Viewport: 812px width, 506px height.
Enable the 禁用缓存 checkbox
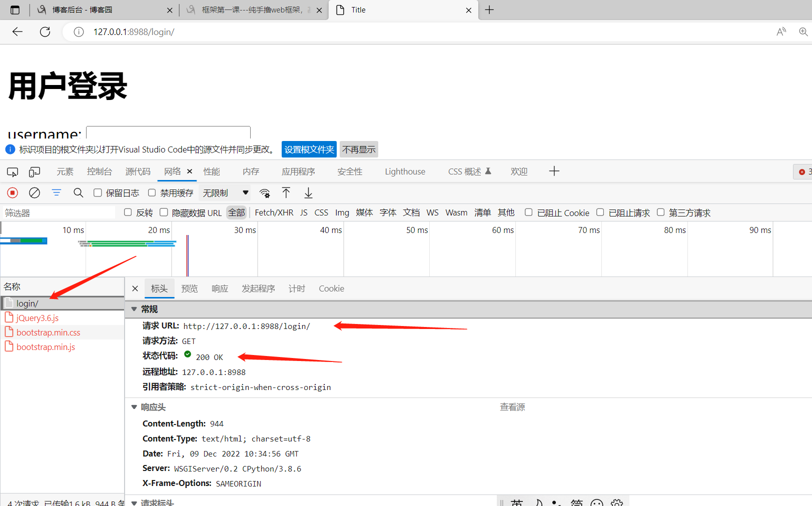pos(152,193)
